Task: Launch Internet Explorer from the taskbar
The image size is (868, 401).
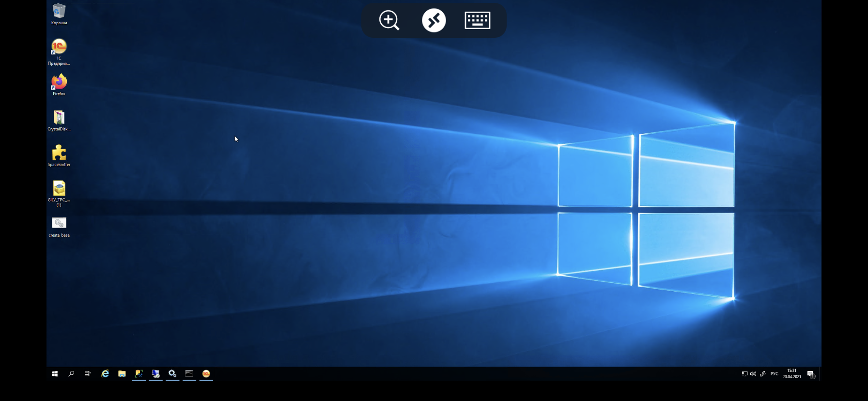Action: coord(105,374)
